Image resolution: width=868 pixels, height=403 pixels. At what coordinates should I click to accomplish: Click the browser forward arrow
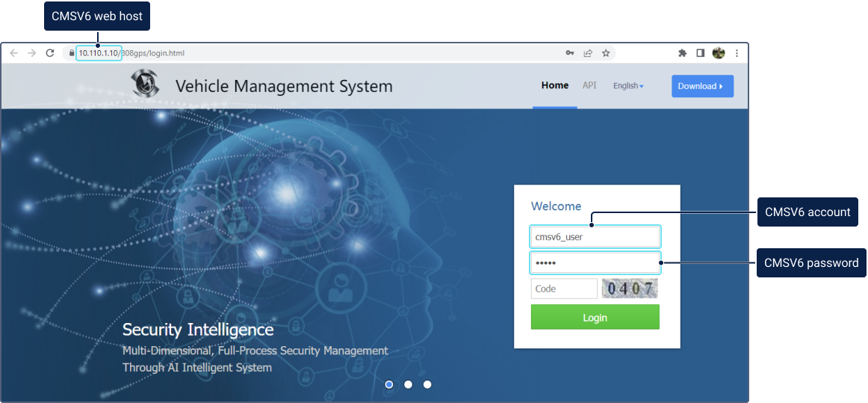pos(32,53)
